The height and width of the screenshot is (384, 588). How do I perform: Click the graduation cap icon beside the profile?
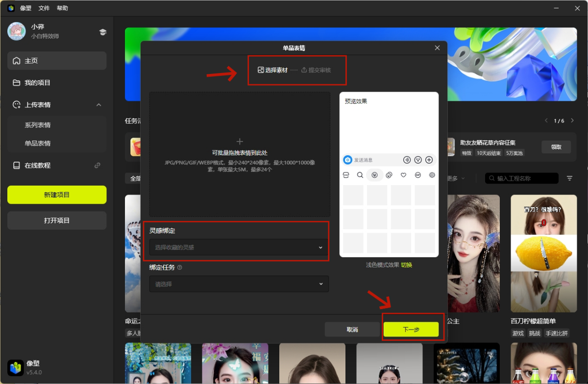[x=102, y=32]
